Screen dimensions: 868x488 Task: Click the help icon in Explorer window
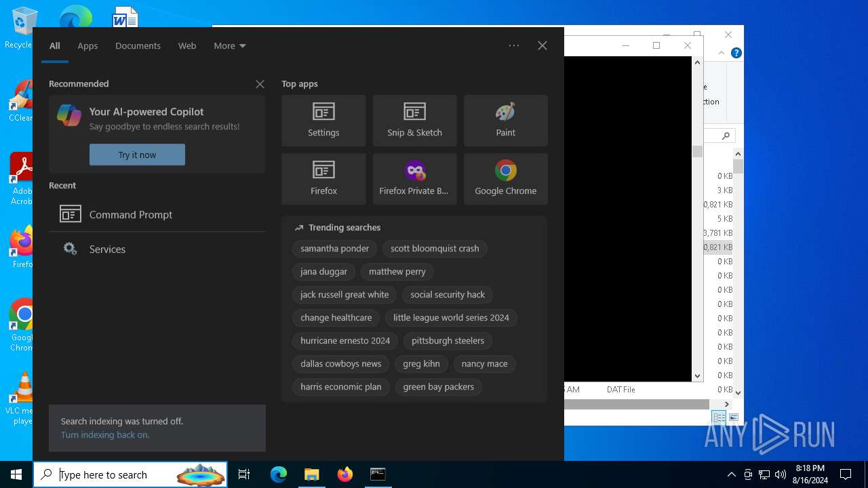point(736,53)
